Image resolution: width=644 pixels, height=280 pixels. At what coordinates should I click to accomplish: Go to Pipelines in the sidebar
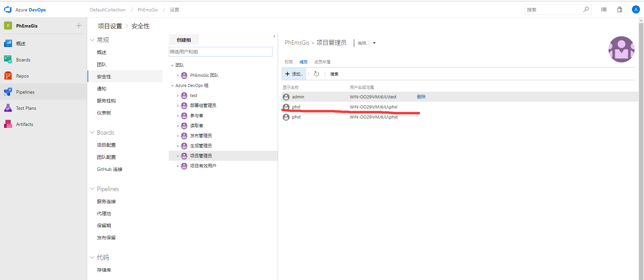25,92
